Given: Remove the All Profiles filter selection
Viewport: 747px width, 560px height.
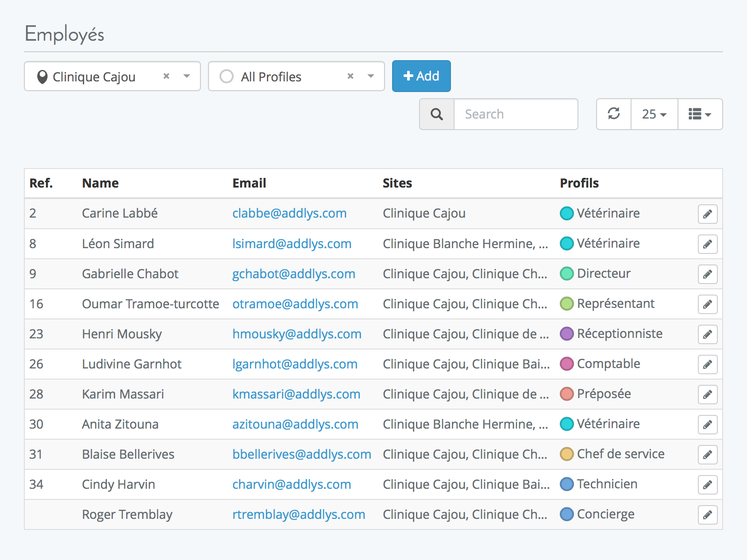Looking at the screenshot, I should (x=350, y=76).
